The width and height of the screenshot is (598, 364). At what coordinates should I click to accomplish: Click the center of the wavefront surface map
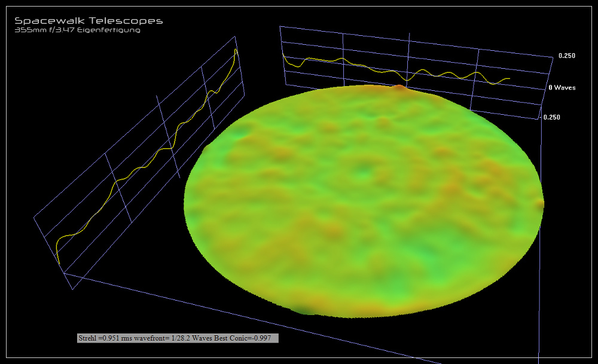click(x=365, y=200)
